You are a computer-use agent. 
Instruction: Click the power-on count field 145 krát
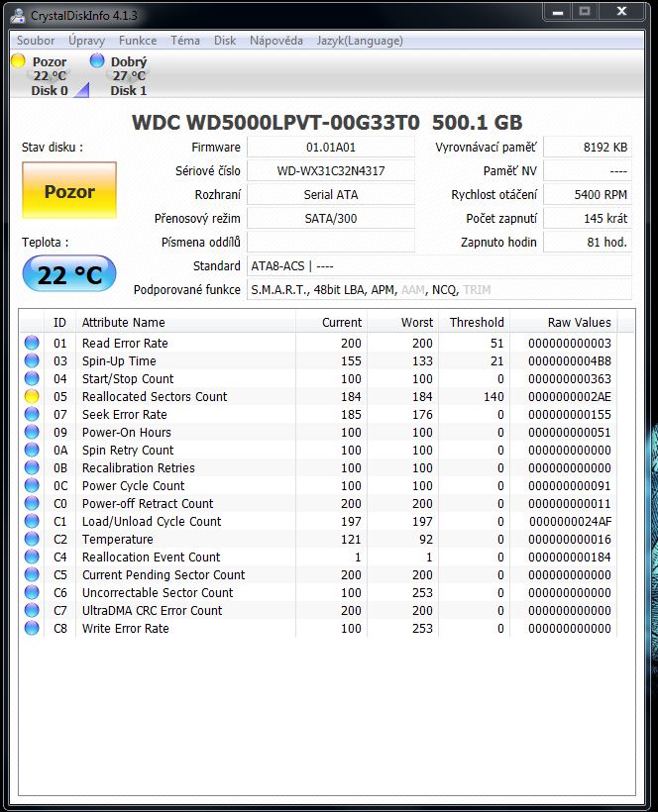click(588, 219)
